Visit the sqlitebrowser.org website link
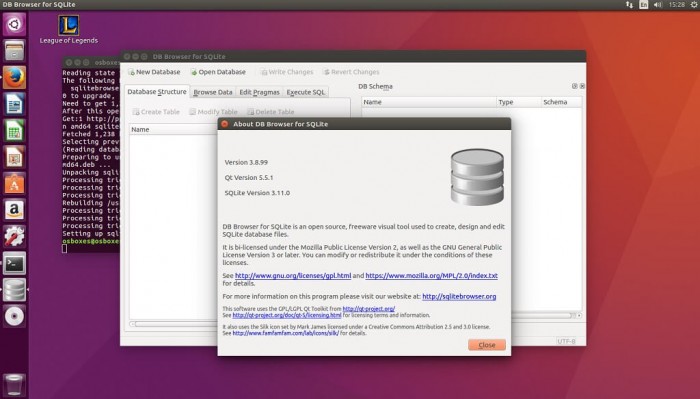 tap(459, 296)
